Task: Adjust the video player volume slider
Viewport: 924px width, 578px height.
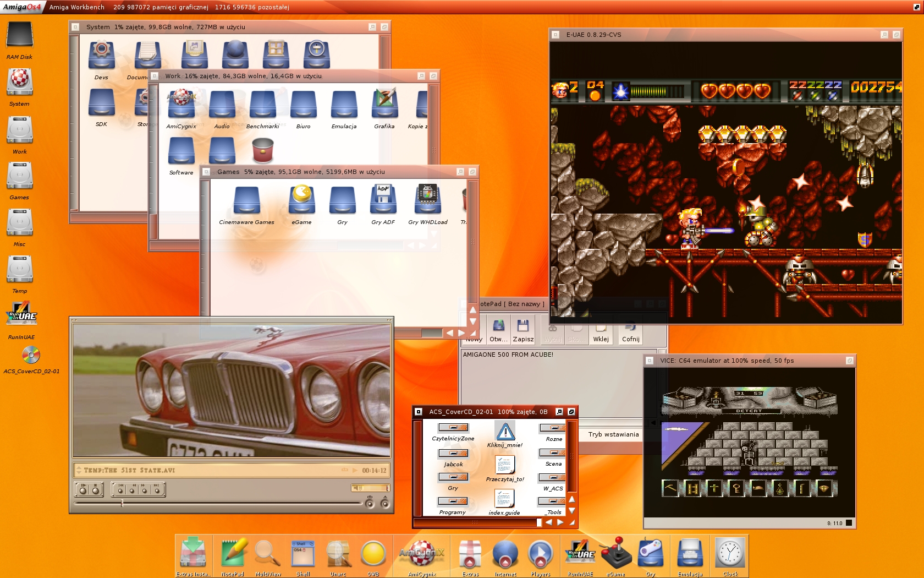Action: tap(371, 488)
